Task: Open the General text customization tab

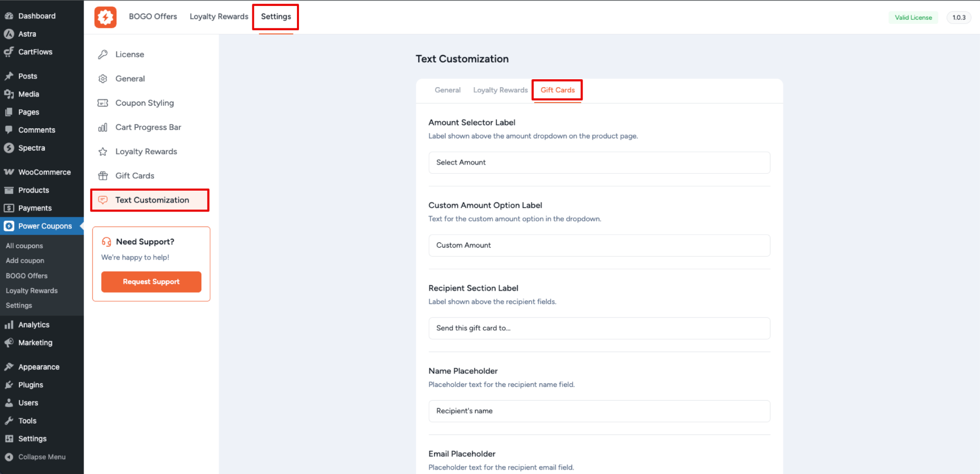Action: (447, 90)
